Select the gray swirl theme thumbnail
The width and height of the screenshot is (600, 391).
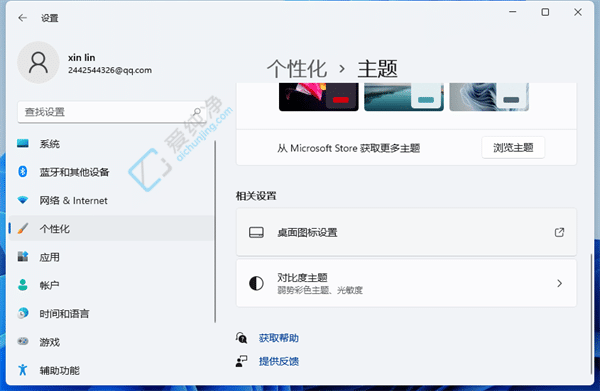[x=489, y=97]
